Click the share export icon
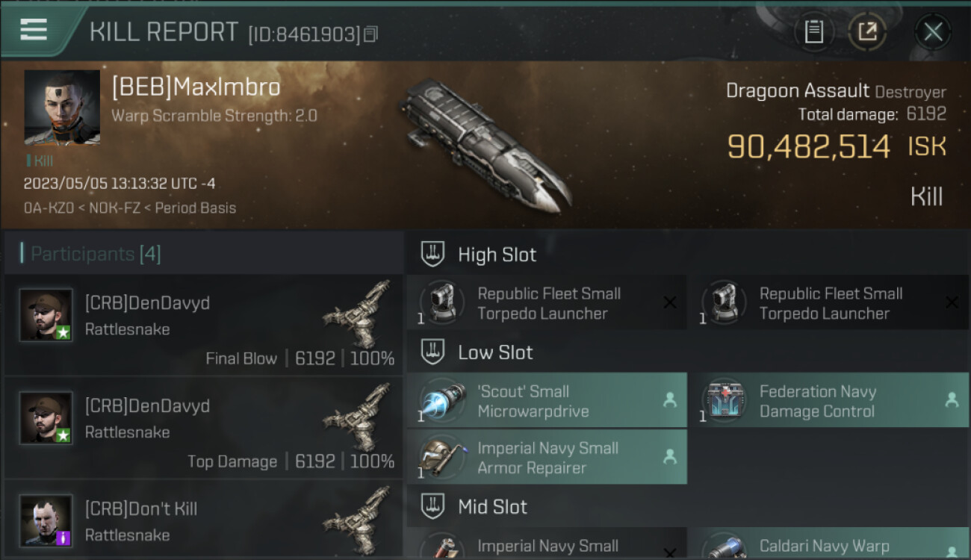 click(x=867, y=32)
